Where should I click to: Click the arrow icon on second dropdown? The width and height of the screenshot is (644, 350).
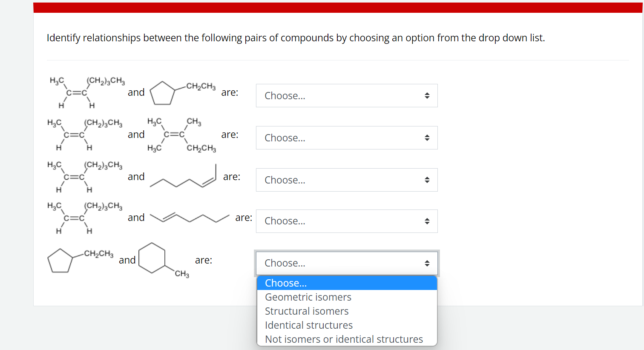(x=427, y=138)
